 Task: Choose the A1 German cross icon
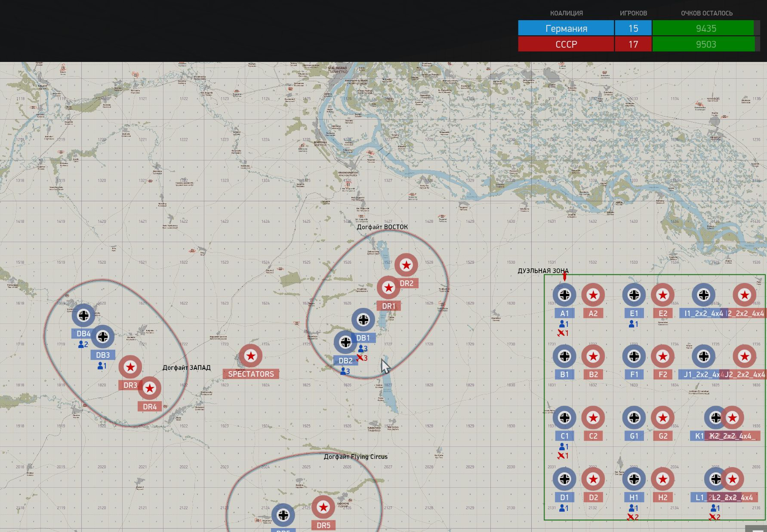(x=564, y=295)
